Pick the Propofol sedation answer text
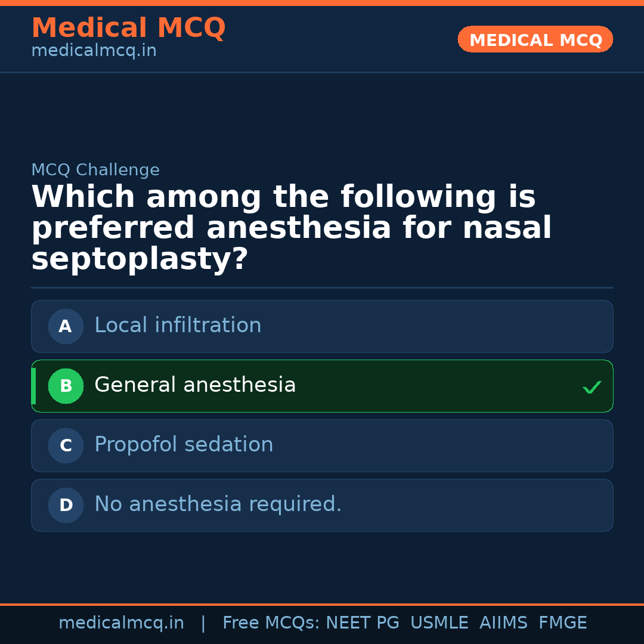644x644 pixels. (184, 445)
